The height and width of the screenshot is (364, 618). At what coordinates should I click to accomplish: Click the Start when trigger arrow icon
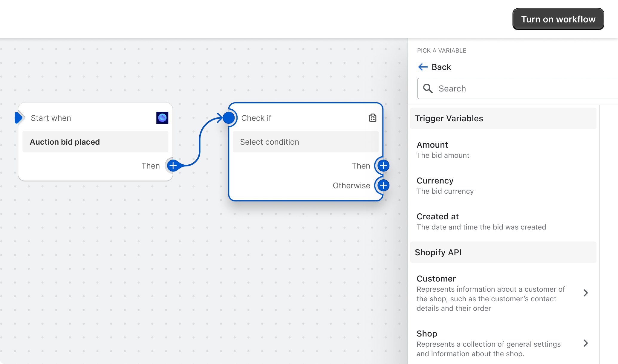pyautogui.click(x=19, y=118)
